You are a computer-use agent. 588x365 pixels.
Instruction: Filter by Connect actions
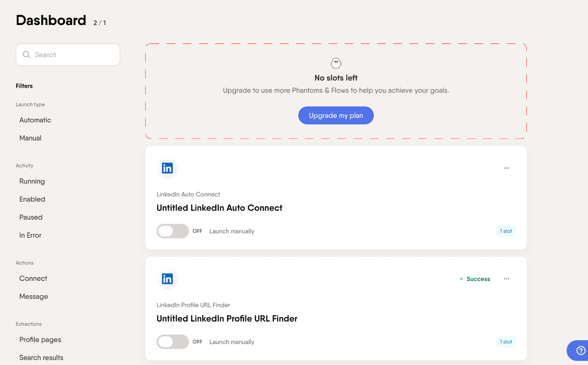(33, 279)
